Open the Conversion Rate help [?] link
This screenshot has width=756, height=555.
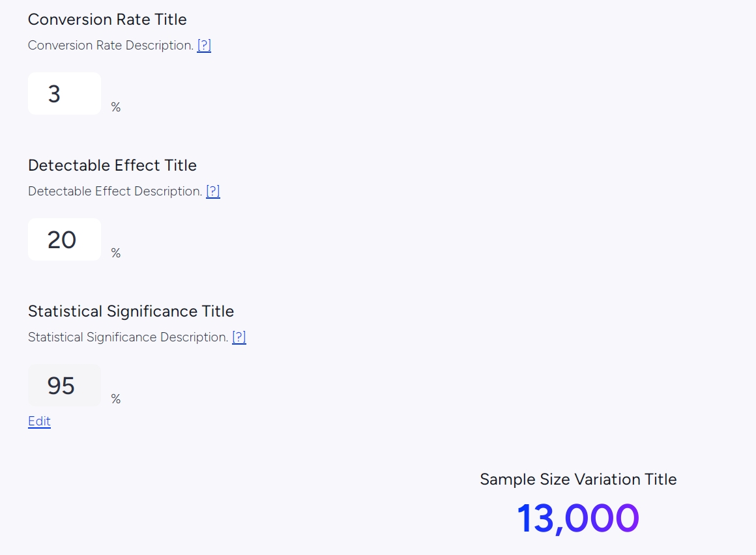point(204,46)
